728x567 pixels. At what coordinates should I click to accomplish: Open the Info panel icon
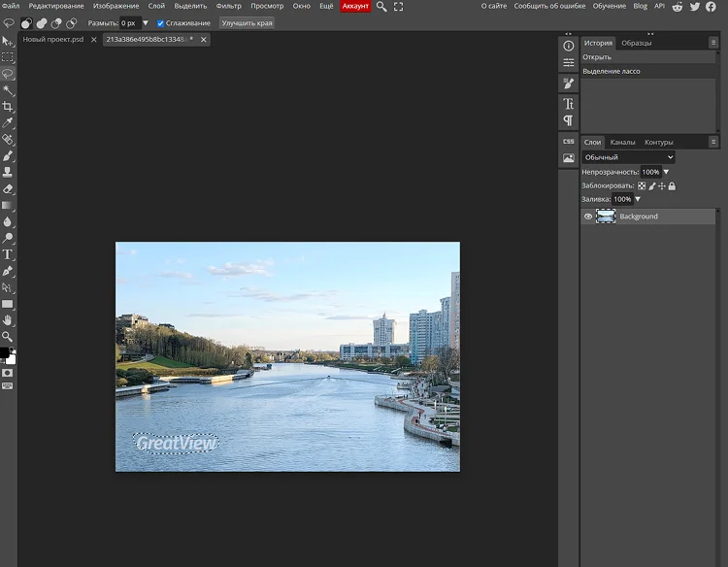coord(568,46)
